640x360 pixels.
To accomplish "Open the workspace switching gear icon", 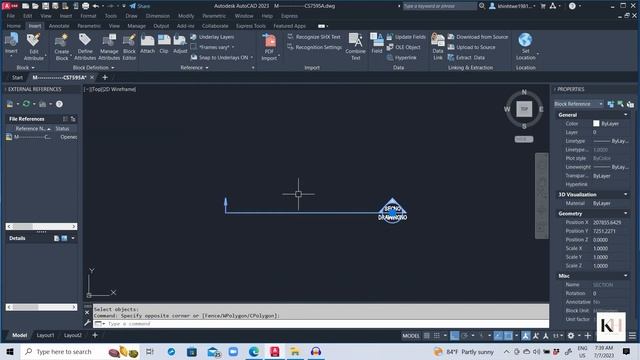I will (571, 336).
